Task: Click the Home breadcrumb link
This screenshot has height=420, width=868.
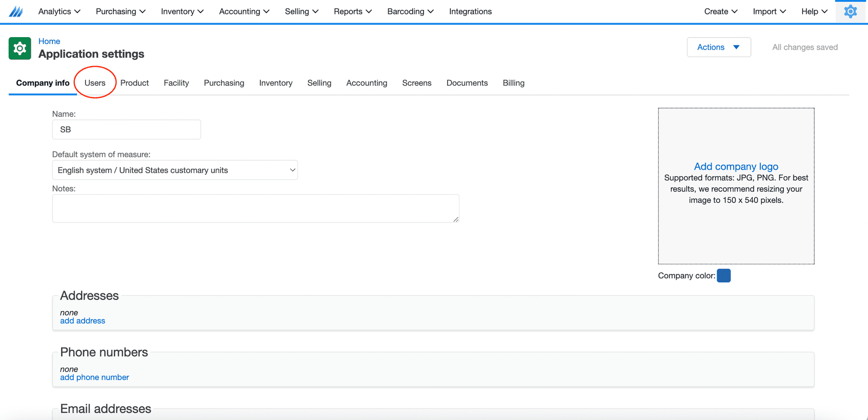Action: 49,41
